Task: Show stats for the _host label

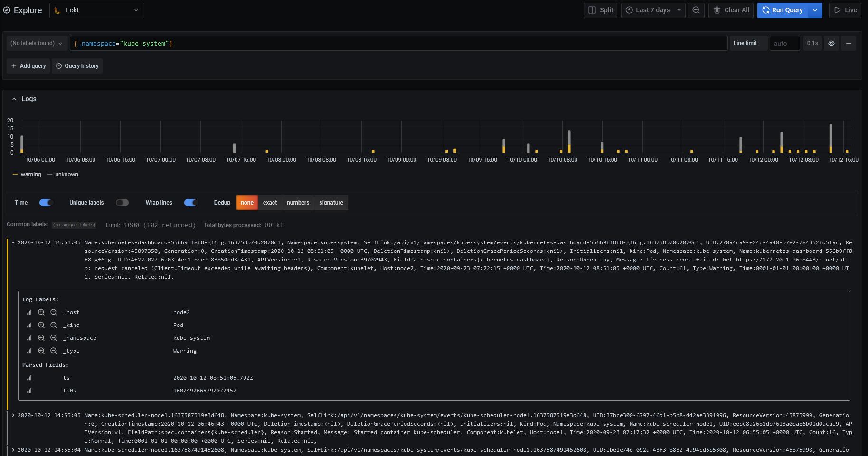Action: (29, 312)
